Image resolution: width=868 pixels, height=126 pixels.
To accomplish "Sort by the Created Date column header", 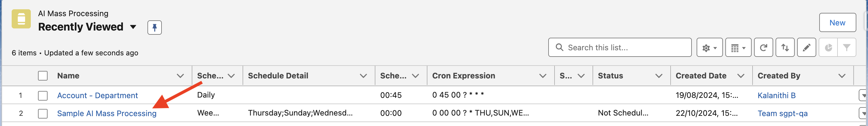I will pos(701,76).
